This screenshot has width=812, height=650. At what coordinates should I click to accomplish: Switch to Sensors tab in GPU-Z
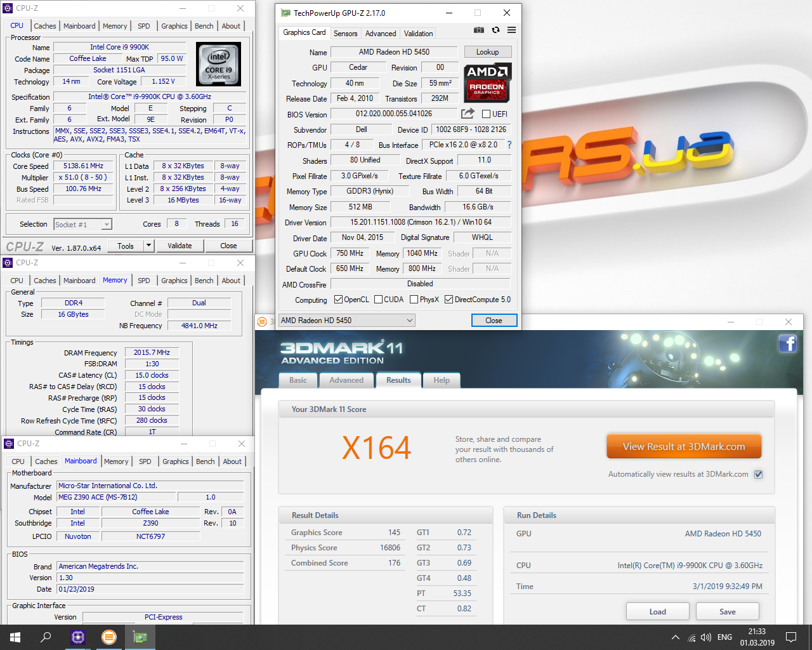point(345,34)
